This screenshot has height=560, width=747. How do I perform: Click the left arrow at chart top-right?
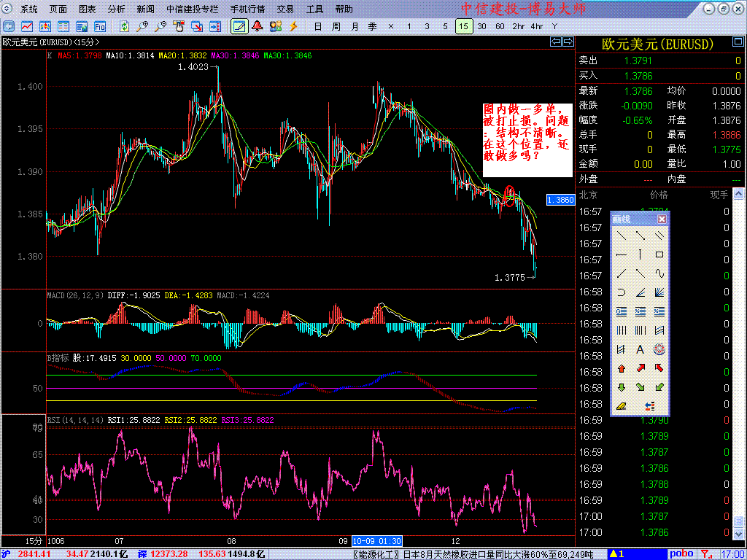(555, 42)
